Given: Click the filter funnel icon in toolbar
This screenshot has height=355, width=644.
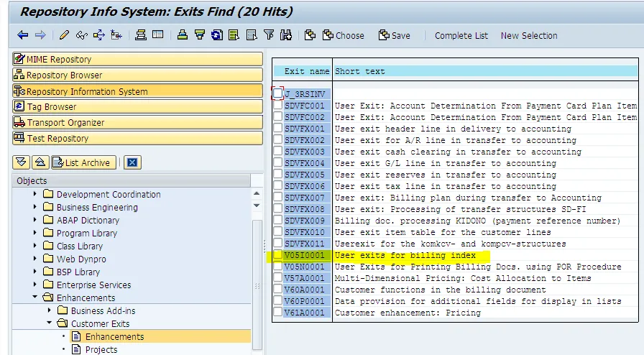Looking at the screenshot, I should tap(269, 35).
